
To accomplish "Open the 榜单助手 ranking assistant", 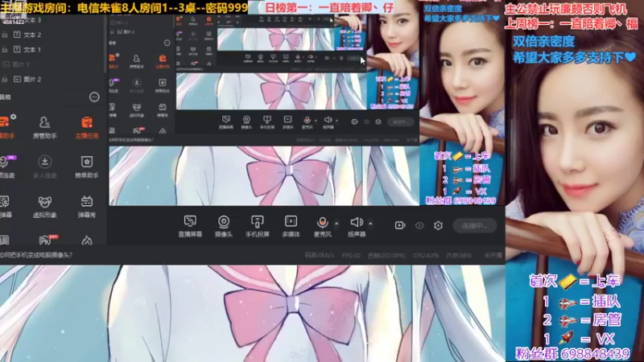I will 87,167.
